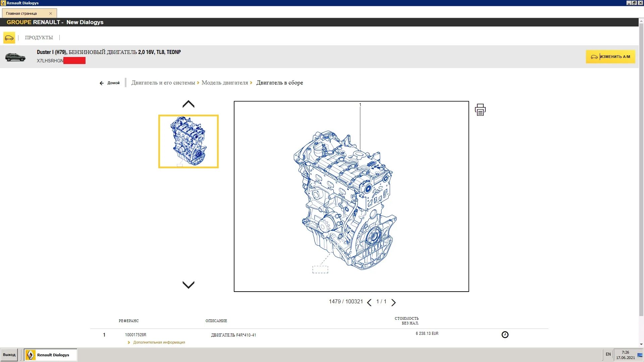The height and width of the screenshot is (362, 644).
Task: Click the dashed box in the diagram
Action: coord(320,269)
